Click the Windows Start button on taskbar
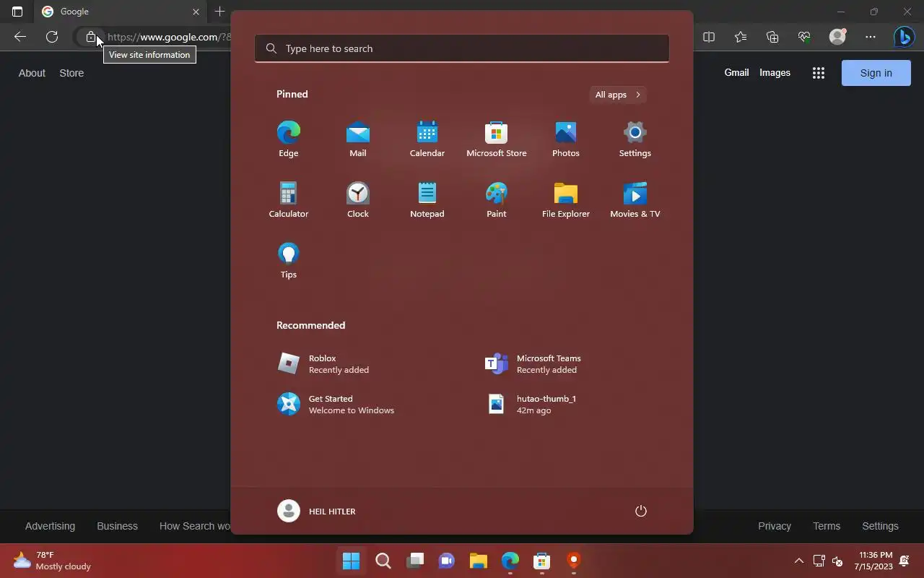 pos(352,561)
